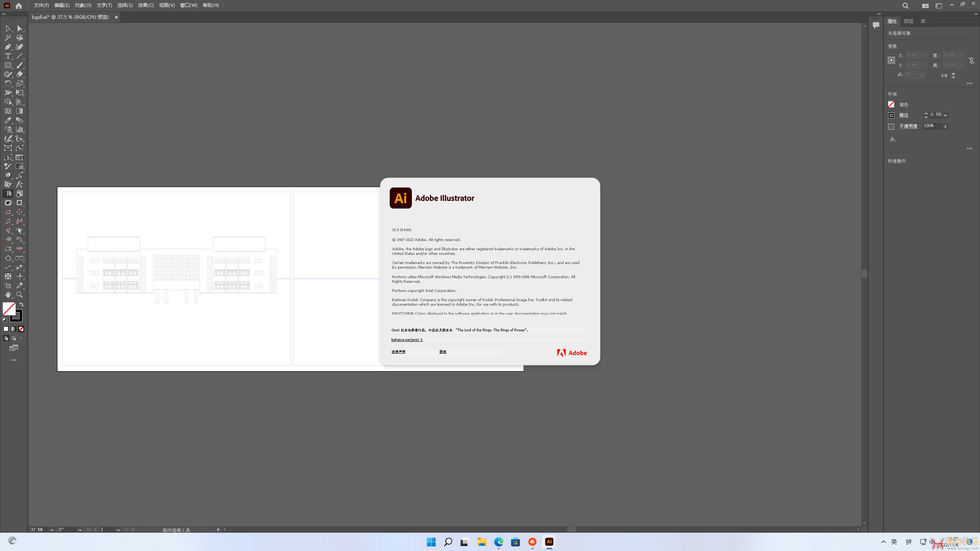Swap fill and stroke colors

(x=21, y=305)
